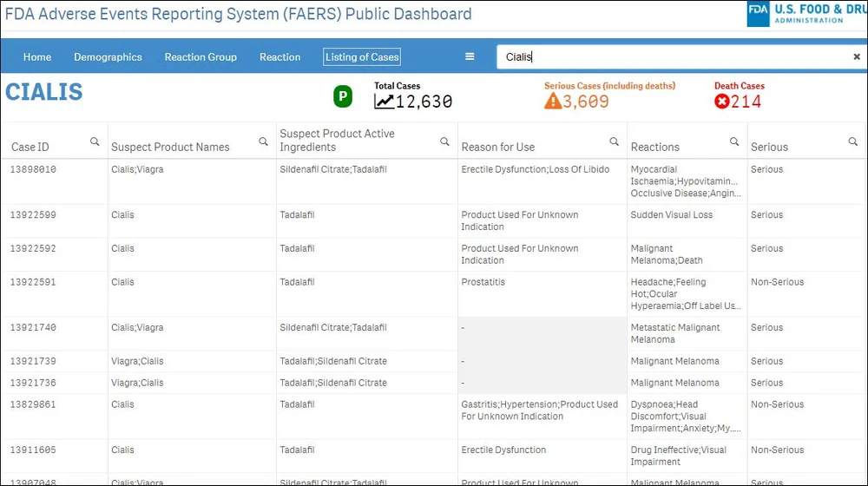Select case ID 13921740

click(x=33, y=328)
